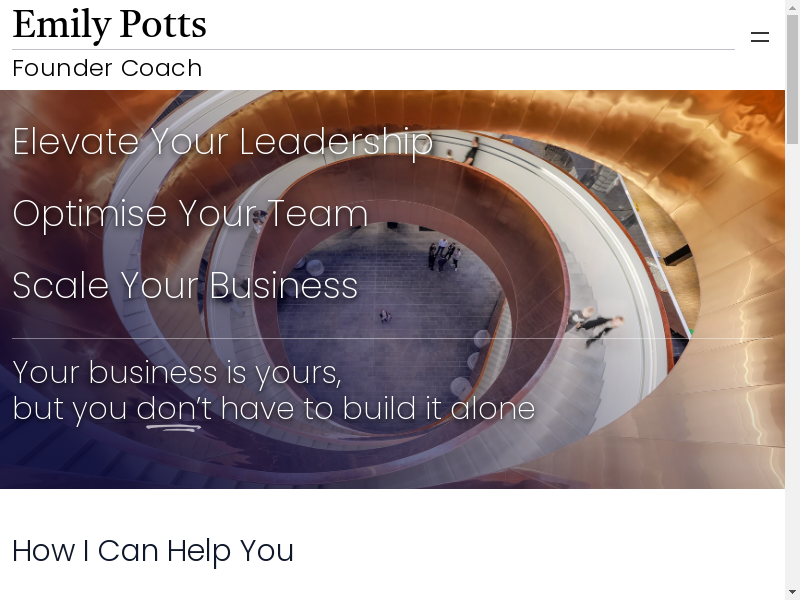Viewport: 800px width, 600px height.
Task: Click the two people walking on the staircase
Action: point(595,325)
